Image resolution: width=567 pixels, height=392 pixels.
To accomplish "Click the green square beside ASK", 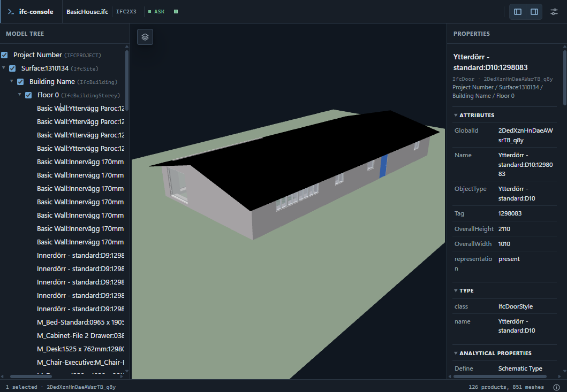I will 176,12.
